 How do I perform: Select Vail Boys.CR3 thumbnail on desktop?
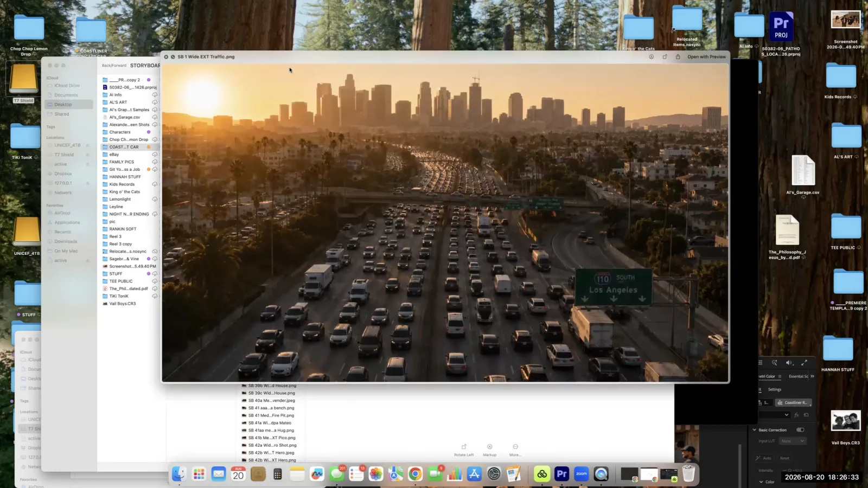click(846, 421)
